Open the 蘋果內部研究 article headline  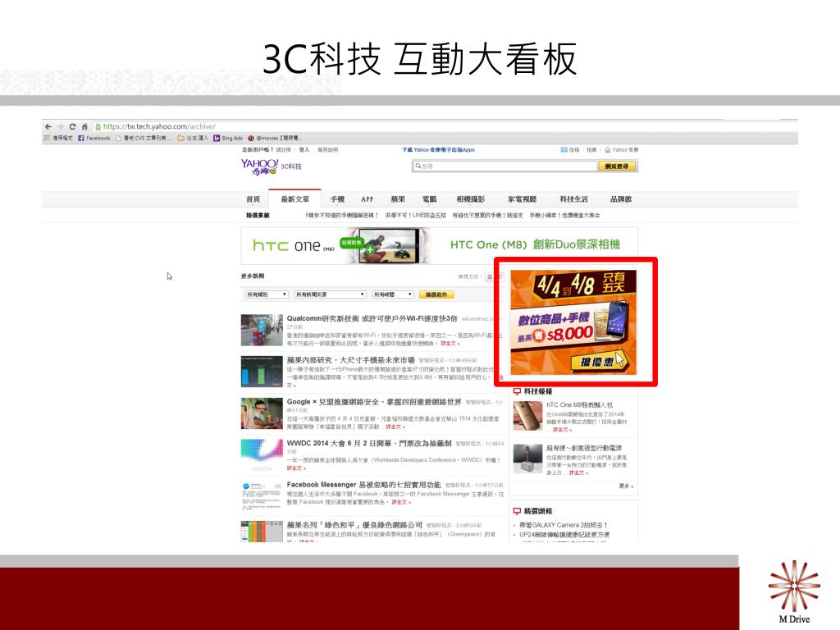[351, 360]
